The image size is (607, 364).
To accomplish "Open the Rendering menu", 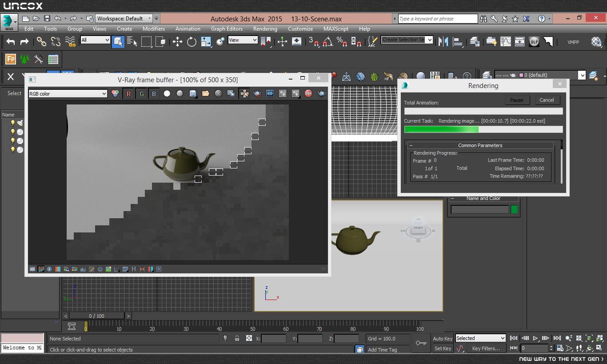I will pos(265,28).
